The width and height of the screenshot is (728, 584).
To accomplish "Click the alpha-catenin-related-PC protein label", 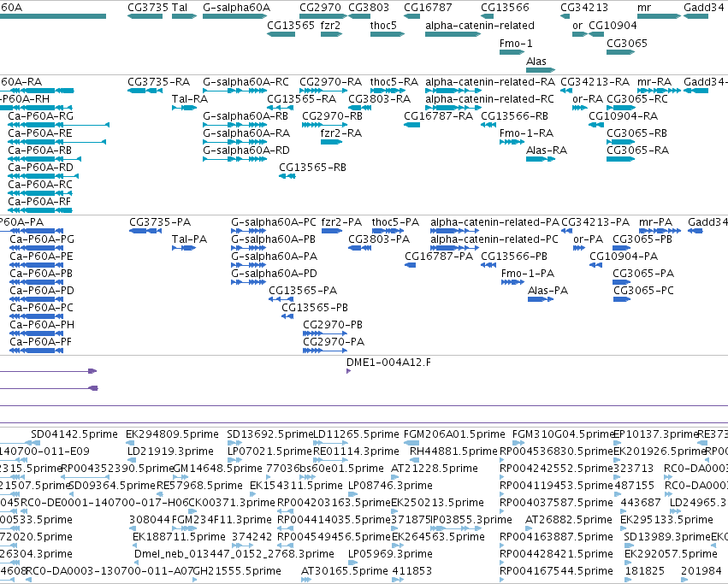I will [x=494, y=239].
